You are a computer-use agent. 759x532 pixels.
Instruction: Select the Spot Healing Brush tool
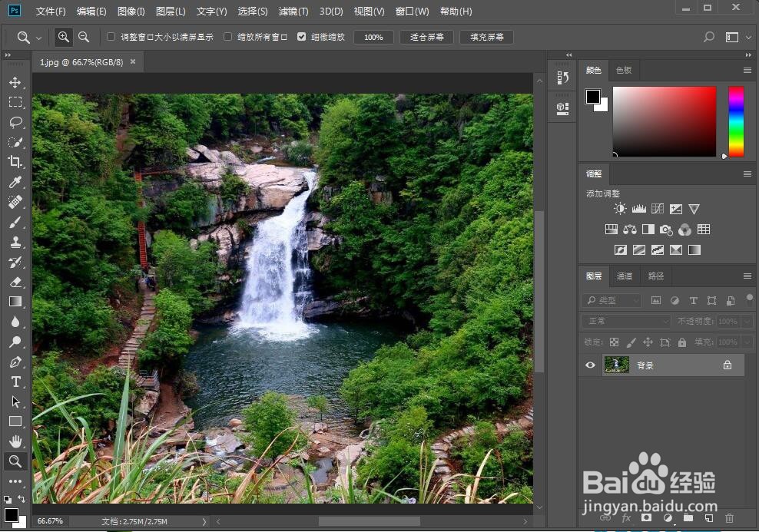click(15, 202)
